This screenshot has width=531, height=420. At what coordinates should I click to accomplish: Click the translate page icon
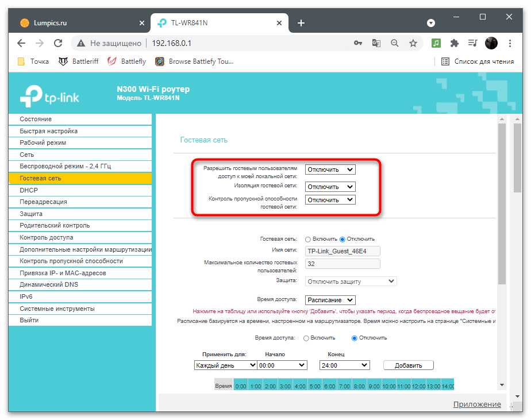pos(376,43)
